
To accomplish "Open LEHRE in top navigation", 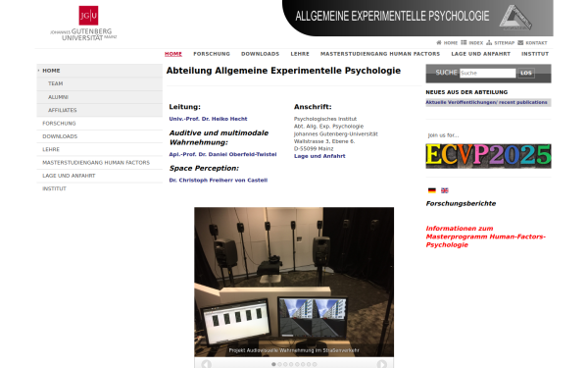I will coord(300,54).
